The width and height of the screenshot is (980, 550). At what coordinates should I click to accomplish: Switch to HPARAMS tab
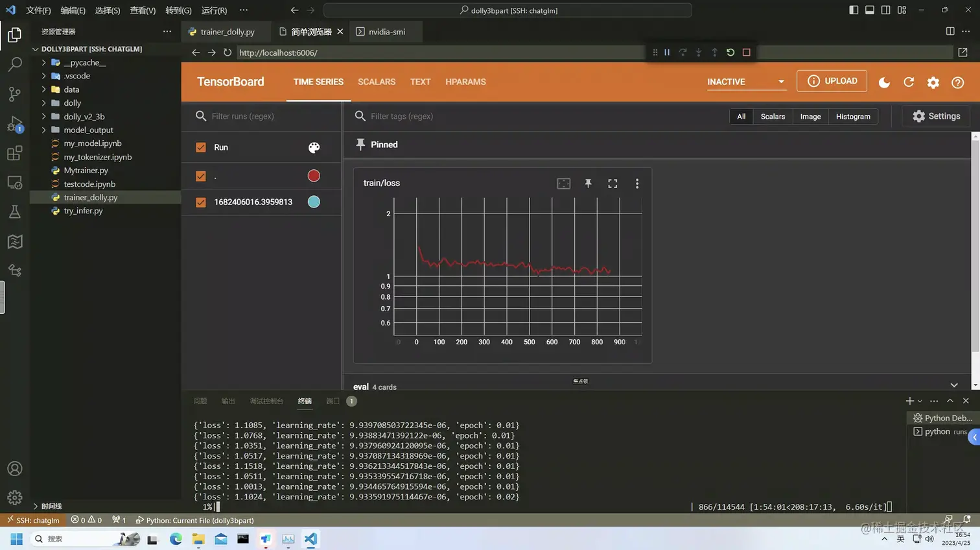[x=465, y=82]
